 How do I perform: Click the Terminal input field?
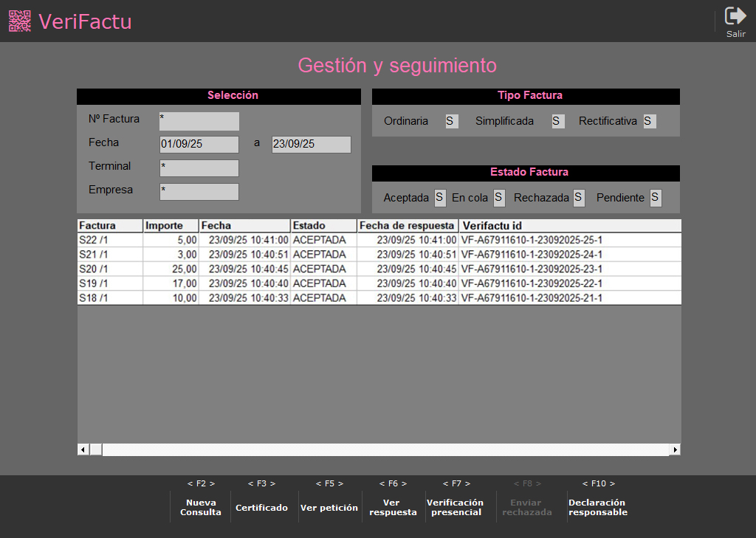click(199, 168)
